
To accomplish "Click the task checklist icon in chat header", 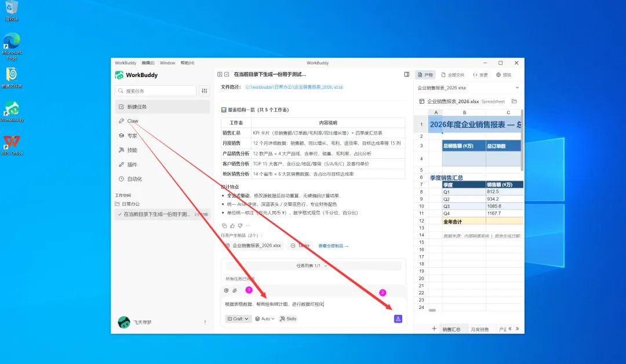I will point(227,74).
